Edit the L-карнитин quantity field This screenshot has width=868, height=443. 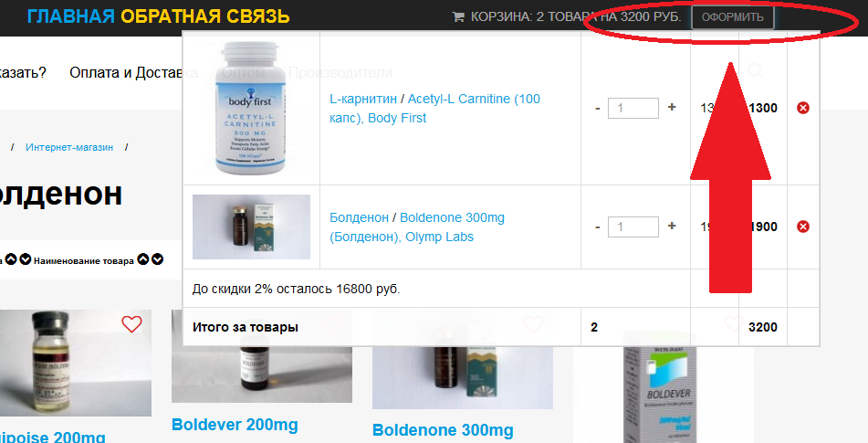pos(633,108)
